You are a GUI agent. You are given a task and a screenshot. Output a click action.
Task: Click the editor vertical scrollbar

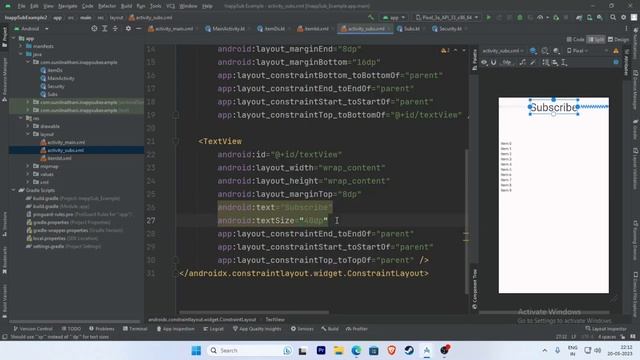click(467, 220)
